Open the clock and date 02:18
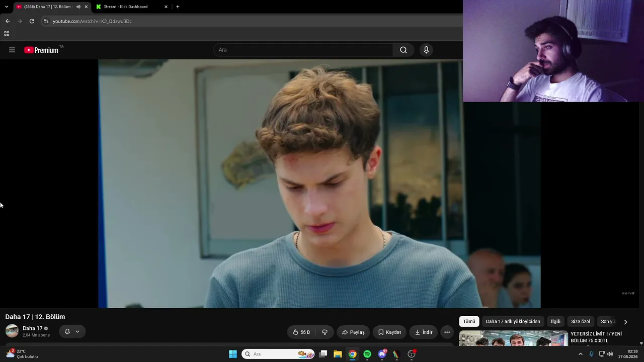644x362 pixels. coord(628,354)
